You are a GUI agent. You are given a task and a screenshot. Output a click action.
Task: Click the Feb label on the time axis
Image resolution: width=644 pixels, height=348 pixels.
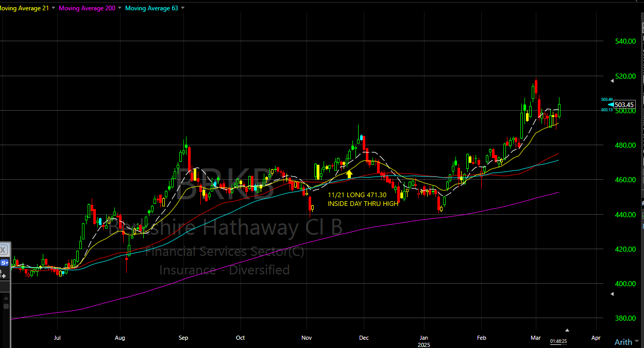(481, 338)
